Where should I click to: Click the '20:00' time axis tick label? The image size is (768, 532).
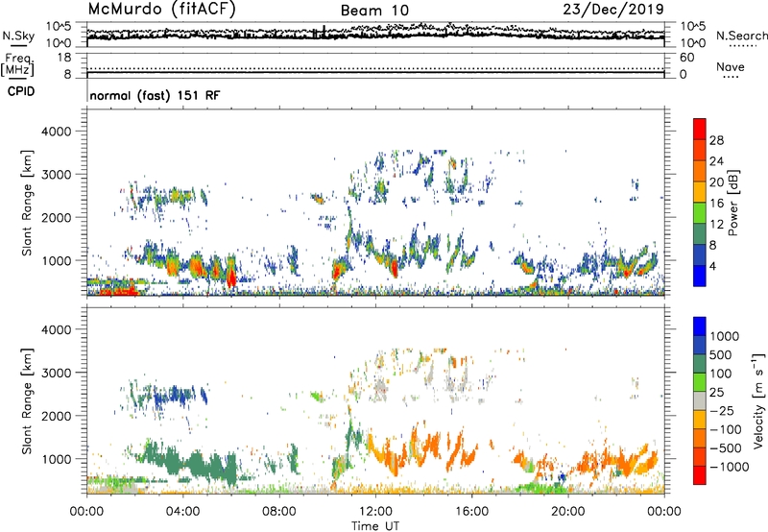[x=568, y=512]
